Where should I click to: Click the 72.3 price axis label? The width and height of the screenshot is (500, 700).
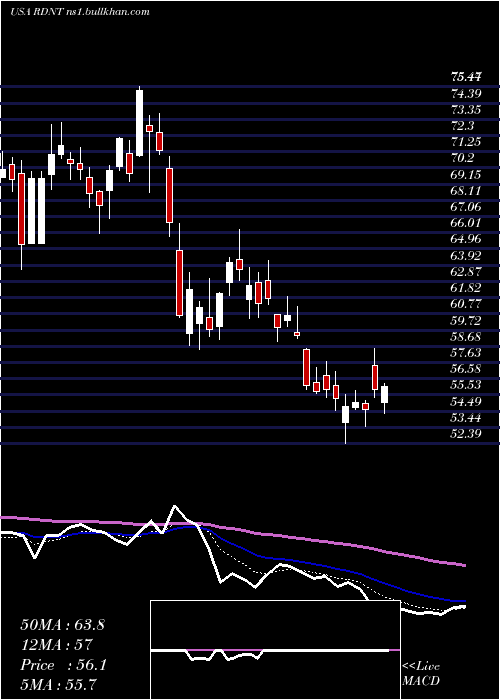463,125
